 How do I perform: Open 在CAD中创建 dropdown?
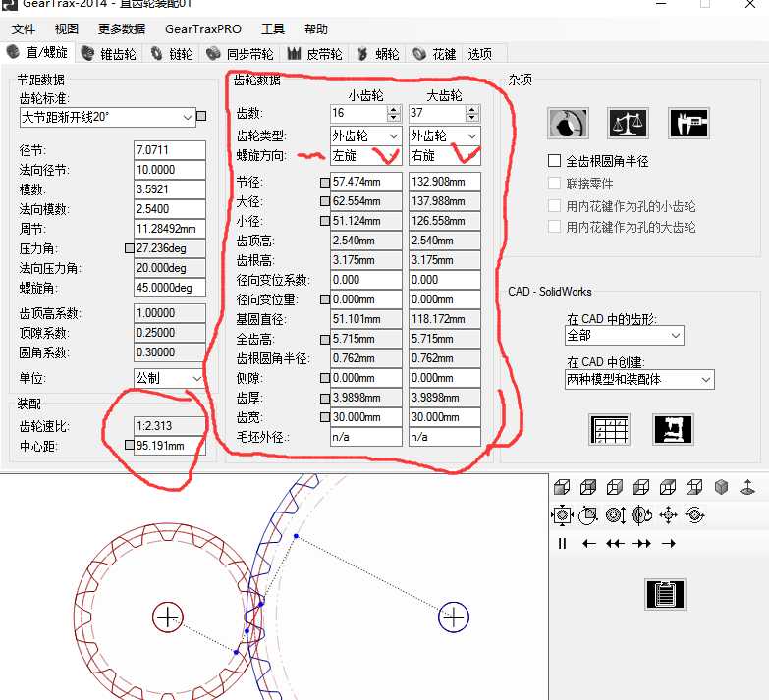639,379
